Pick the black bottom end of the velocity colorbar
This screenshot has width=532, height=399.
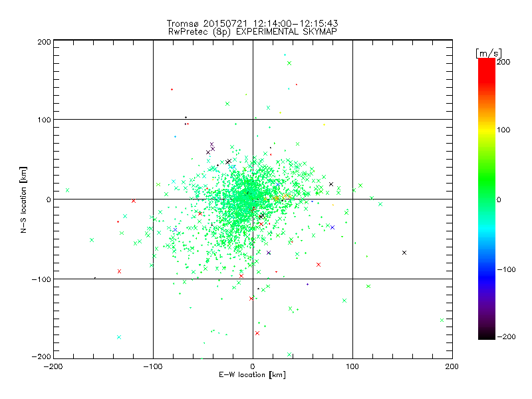(x=487, y=335)
